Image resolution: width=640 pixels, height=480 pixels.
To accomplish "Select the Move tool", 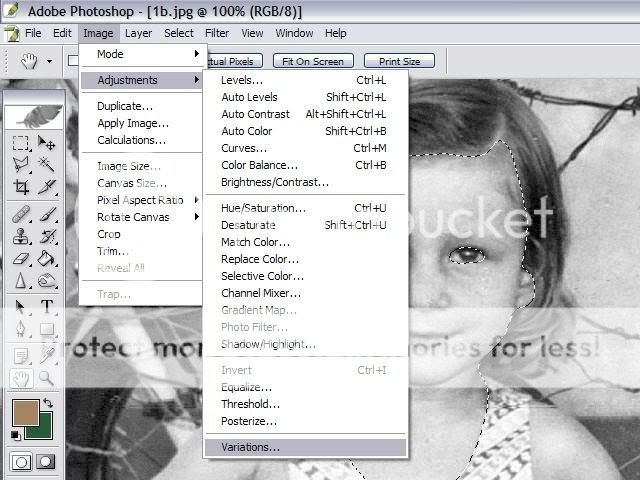I will (46, 143).
